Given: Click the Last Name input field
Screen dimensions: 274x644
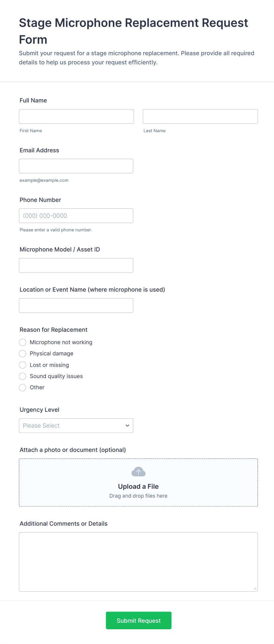Looking at the screenshot, I should point(200,116).
